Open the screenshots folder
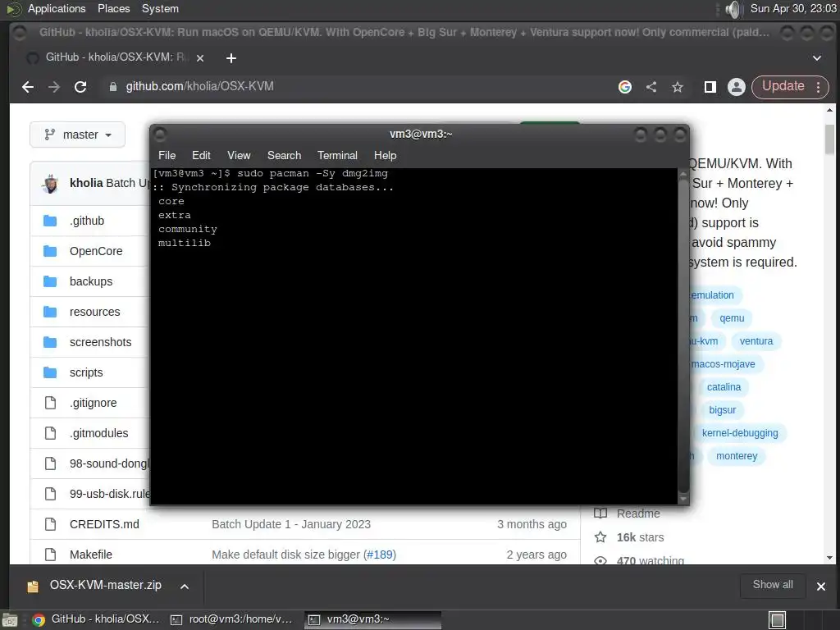840x630 pixels. click(100, 342)
